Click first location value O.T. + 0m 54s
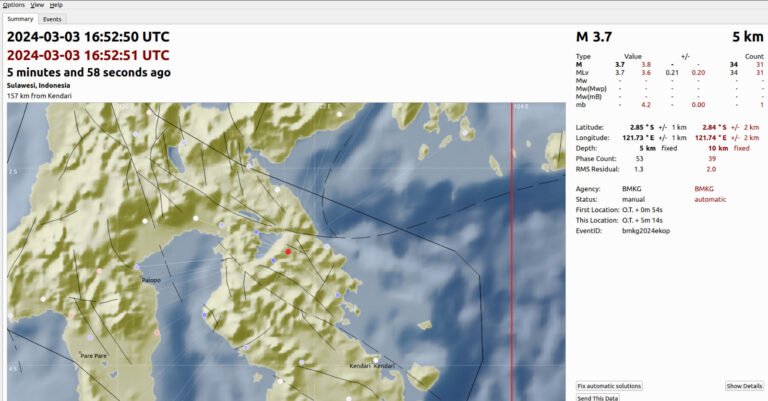The image size is (768, 401). click(642, 210)
